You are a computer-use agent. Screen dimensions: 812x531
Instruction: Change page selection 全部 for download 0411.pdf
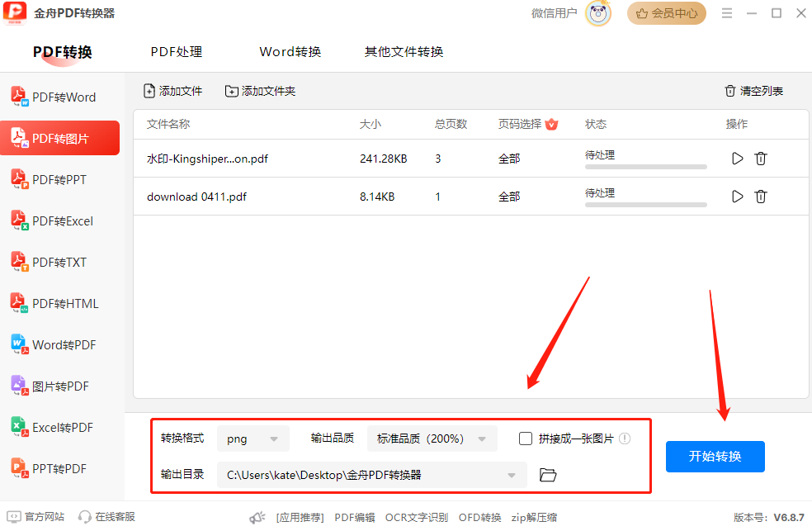click(x=509, y=197)
